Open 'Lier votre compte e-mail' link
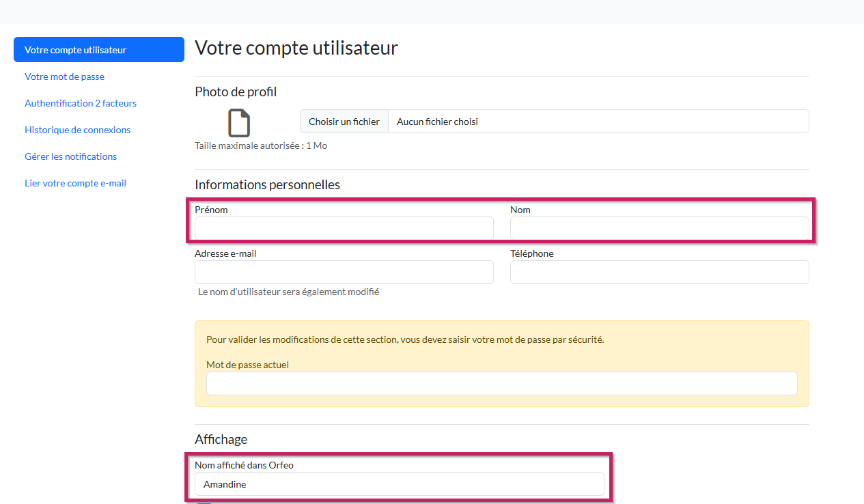 (75, 183)
